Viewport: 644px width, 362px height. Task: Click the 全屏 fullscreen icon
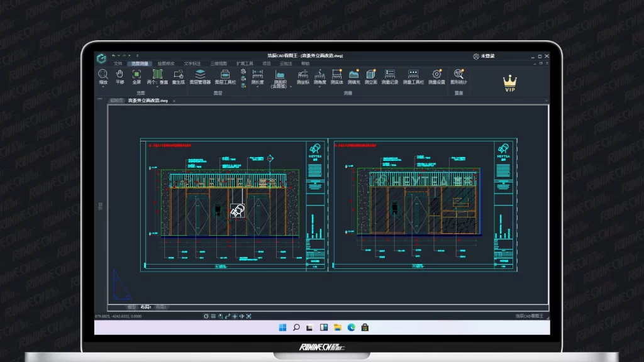pyautogui.click(x=136, y=75)
